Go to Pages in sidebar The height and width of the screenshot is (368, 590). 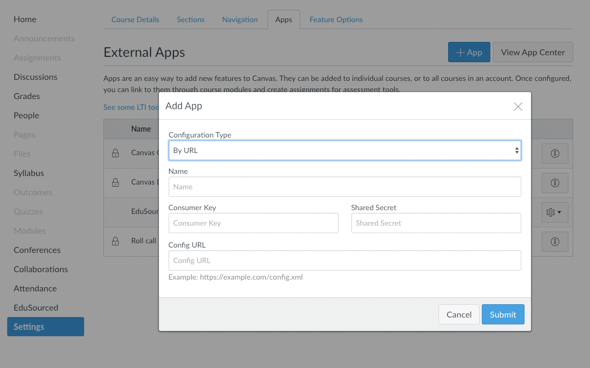click(24, 135)
